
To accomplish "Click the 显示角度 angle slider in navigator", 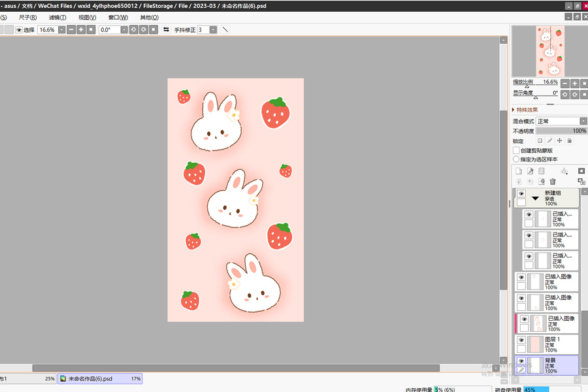I will tap(536, 95).
